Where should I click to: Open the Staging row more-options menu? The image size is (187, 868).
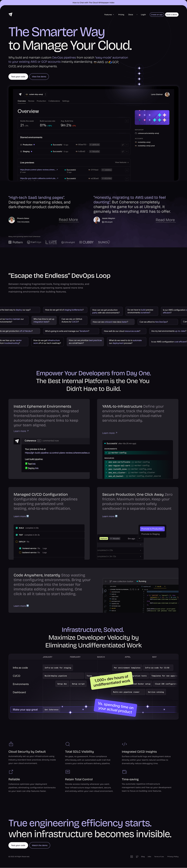click(x=127, y=151)
